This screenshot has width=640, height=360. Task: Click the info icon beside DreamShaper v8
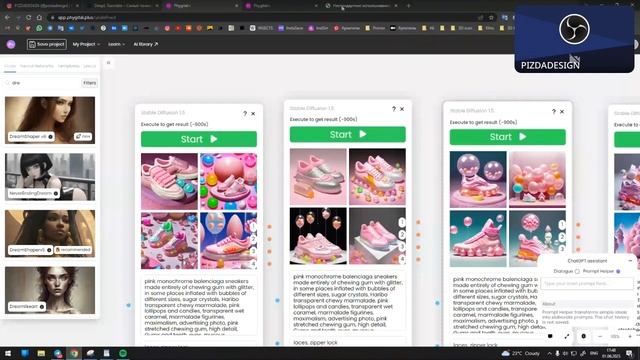pos(51,137)
